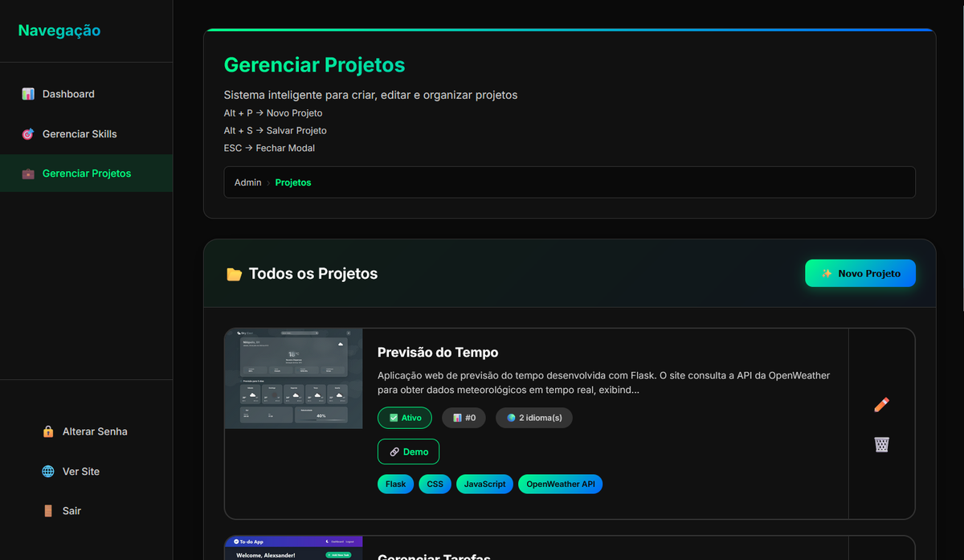Click the folder icon next to Todos os Projetos
This screenshot has width=964, height=560.
coord(234,274)
